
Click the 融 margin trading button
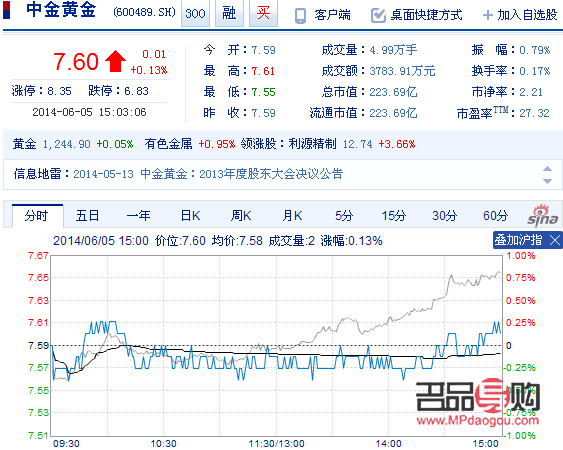[229, 13]
